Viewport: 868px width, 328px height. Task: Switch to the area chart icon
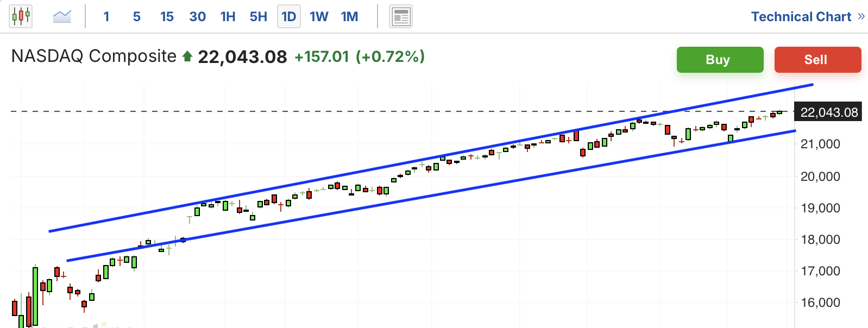click(x=62, y=16)
